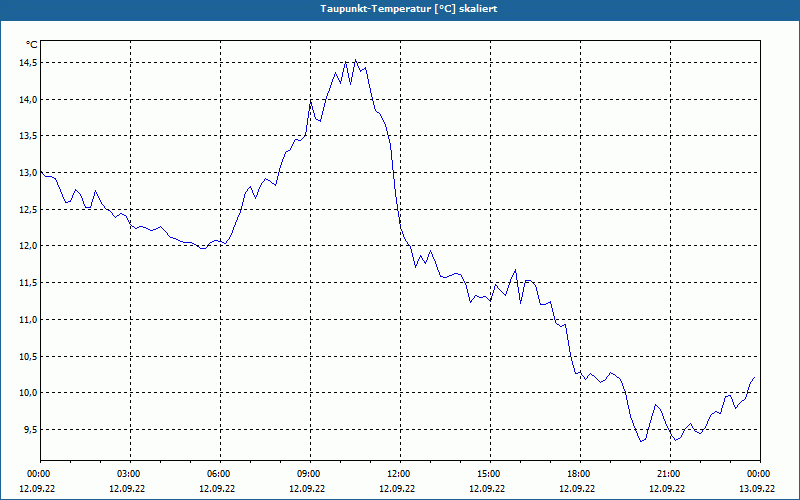Click the chart title 'Taupunkt-Temperatur [°C] skaliert'

pos(409,9)
